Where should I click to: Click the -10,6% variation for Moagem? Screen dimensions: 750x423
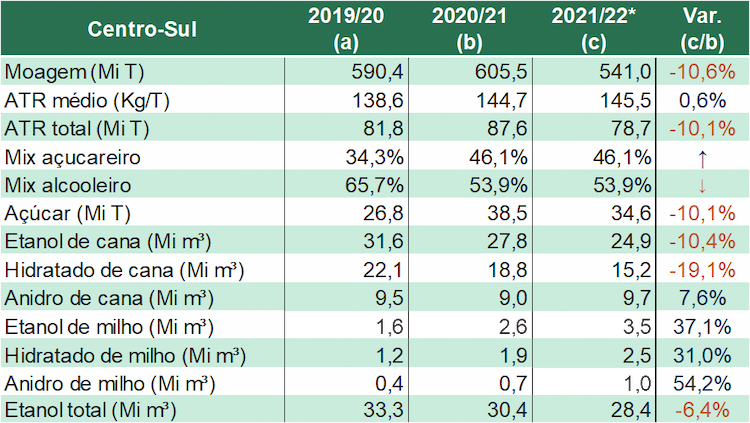point(702,72)
